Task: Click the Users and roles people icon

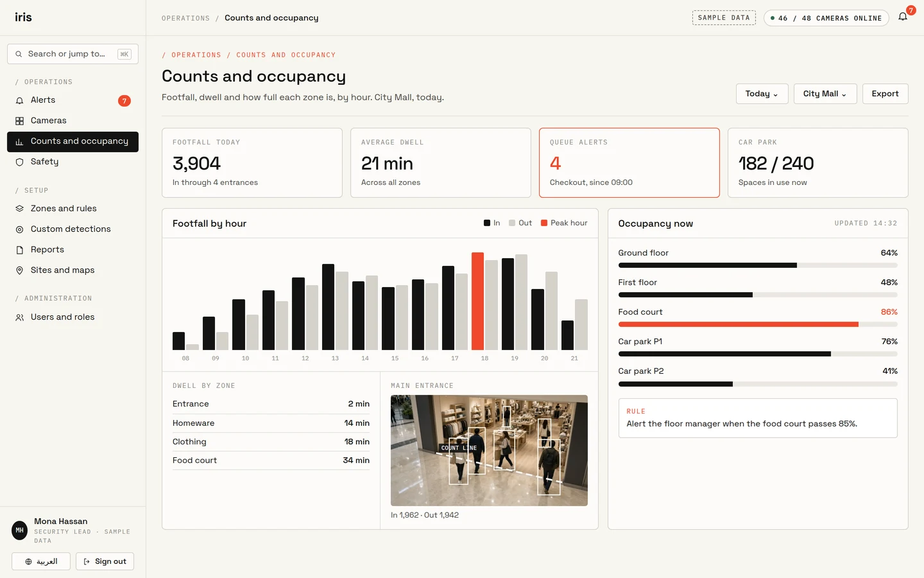Action: pyautogui.click(x=19, y=317)
